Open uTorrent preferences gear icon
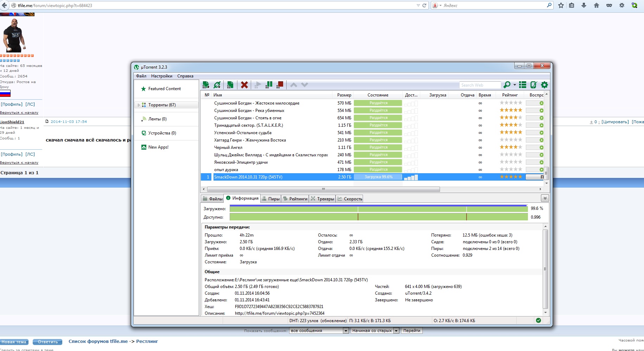Screen dimensions: 644x351 click(x=544, y=85)
